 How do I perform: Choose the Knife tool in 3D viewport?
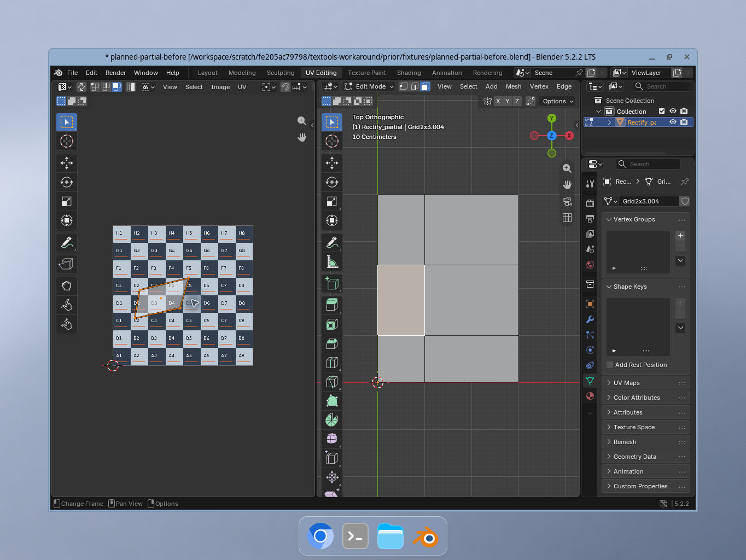coord(332,382)
